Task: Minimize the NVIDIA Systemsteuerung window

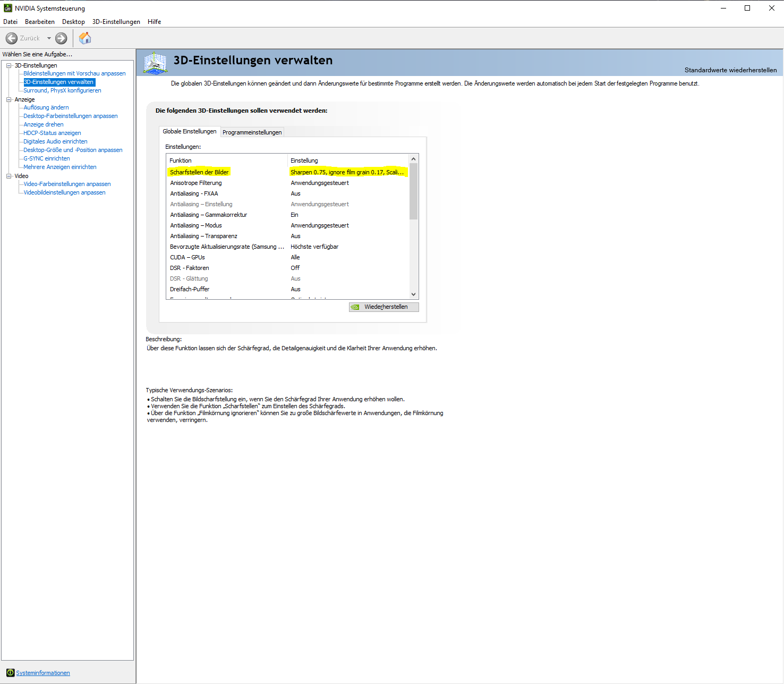Action: point(723,8)
